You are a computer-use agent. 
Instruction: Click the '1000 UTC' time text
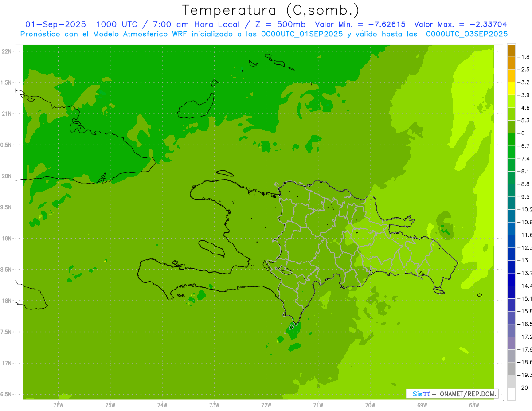117,24
